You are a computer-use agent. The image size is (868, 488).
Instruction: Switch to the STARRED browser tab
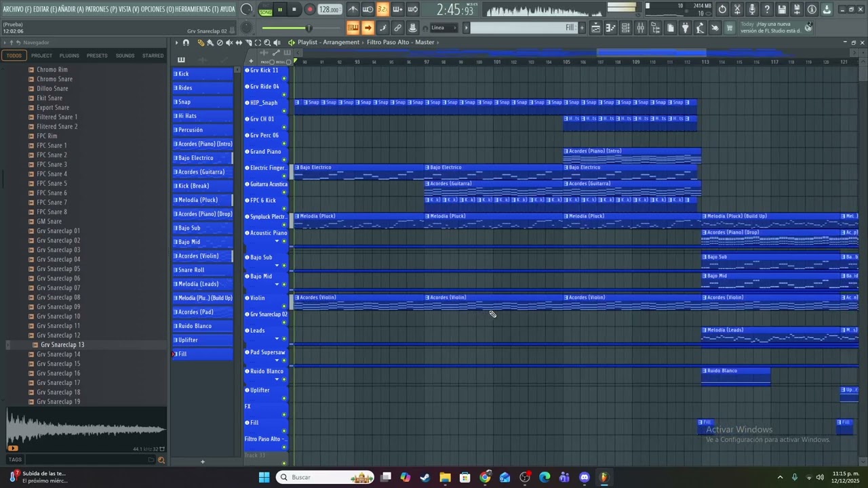click(x=153, y=56)
